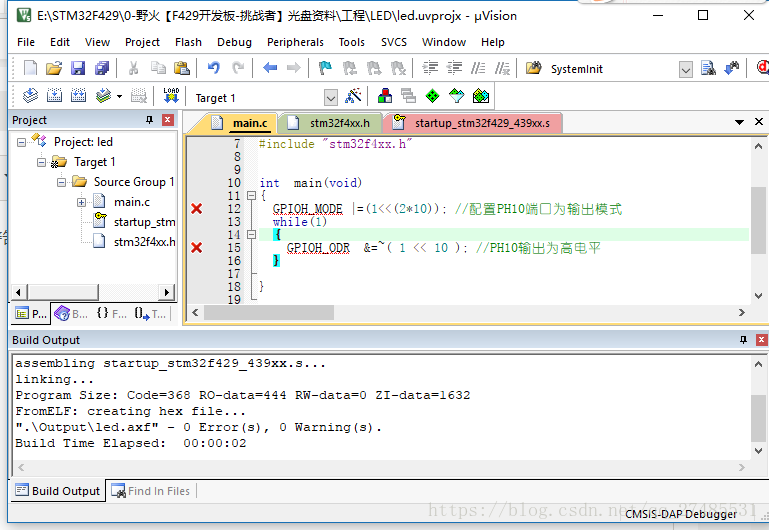Viewport: 769px width, 530px height.
Task: Switch to Find In Files tab
Action: tap(151, 491)
